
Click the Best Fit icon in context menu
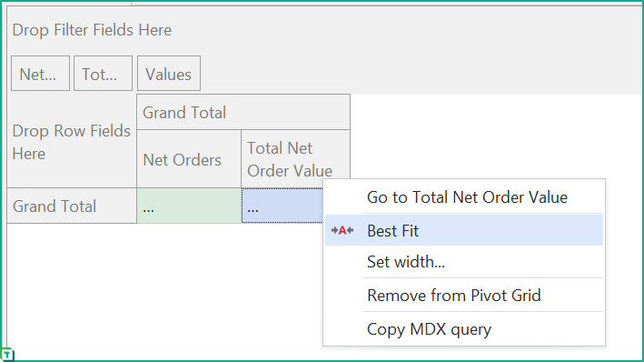[x=342, y=230]
